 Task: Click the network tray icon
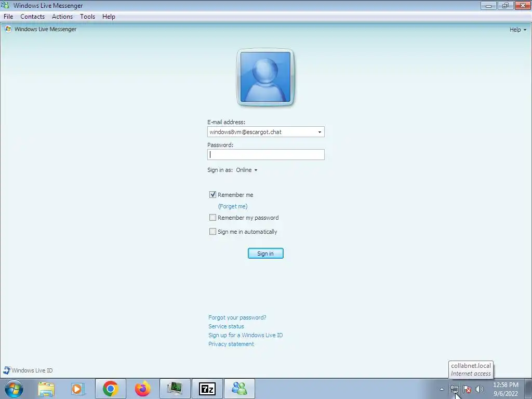[454, 389]
